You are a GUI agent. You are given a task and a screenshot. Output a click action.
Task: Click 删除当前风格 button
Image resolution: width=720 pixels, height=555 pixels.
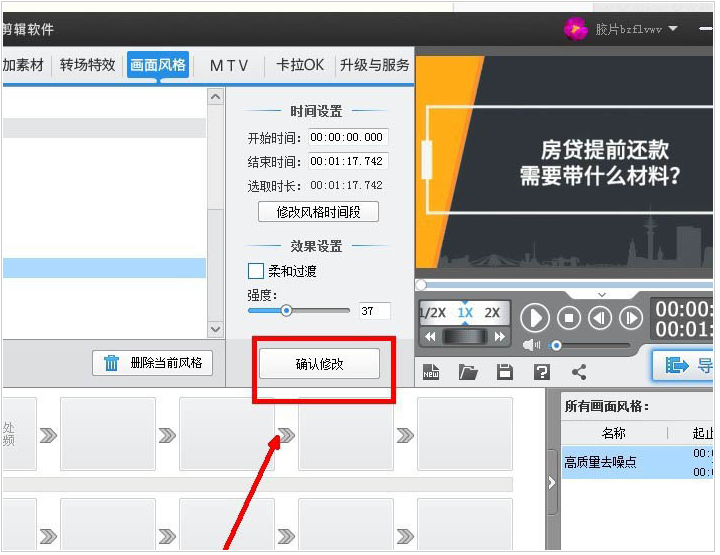coord(152,363)
